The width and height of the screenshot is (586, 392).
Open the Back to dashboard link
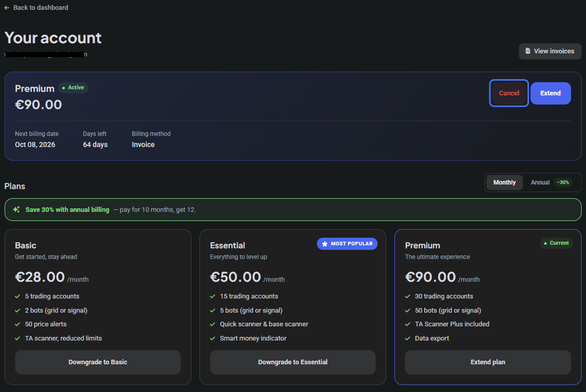click(36, 8)
